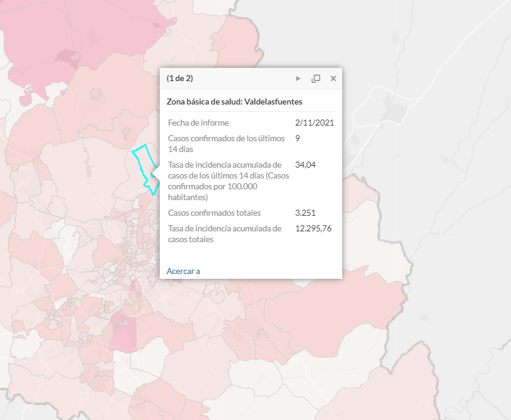511x420 pixels.
Task: Select popup title 'Zona básica de salud: Valdelasfuentes'
Action: tap(234, 102)
